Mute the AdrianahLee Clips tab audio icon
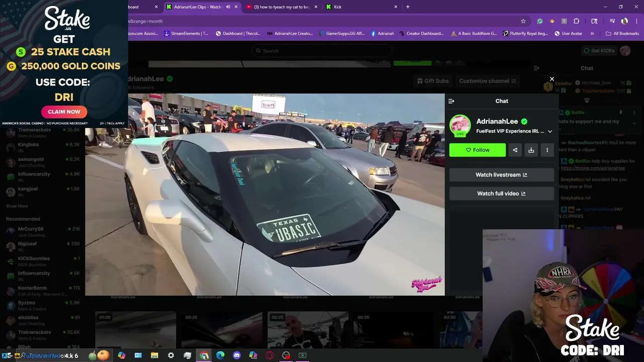The image size is (644, 362). pyautogui.click(x=228, y=7)
